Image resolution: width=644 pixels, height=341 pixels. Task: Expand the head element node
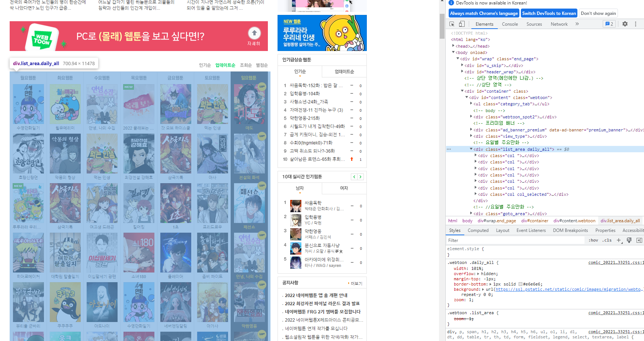pos(453,46)
